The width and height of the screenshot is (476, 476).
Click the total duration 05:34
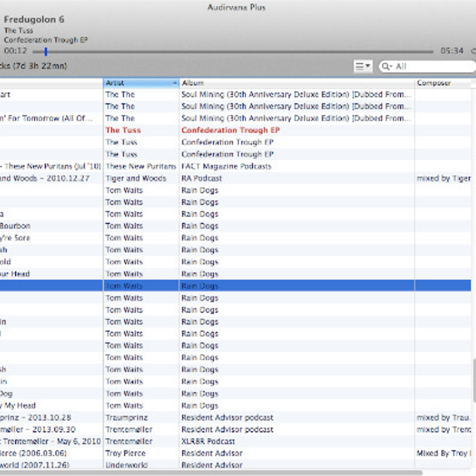click(452, 51)
